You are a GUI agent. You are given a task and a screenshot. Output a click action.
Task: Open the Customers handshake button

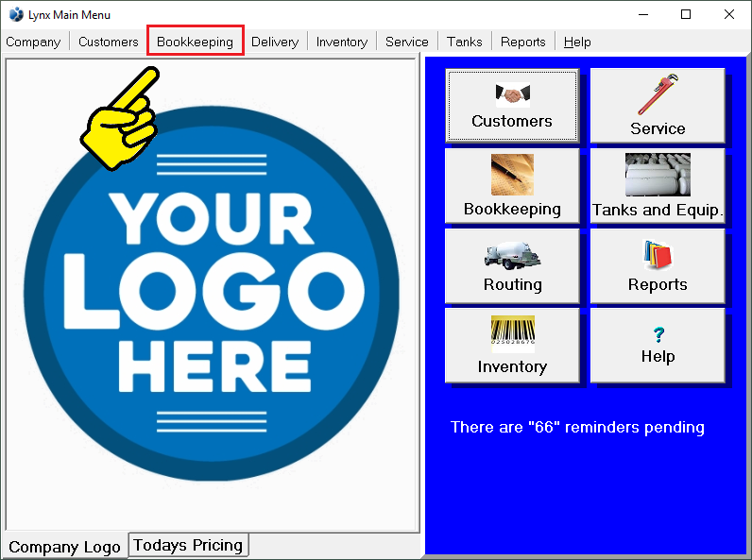click(x=512, y=106)
